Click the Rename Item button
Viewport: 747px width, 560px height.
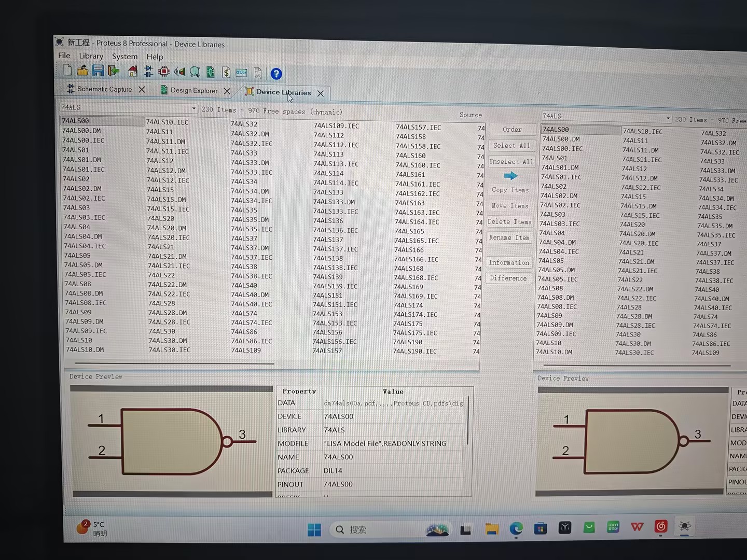[509, 237]
